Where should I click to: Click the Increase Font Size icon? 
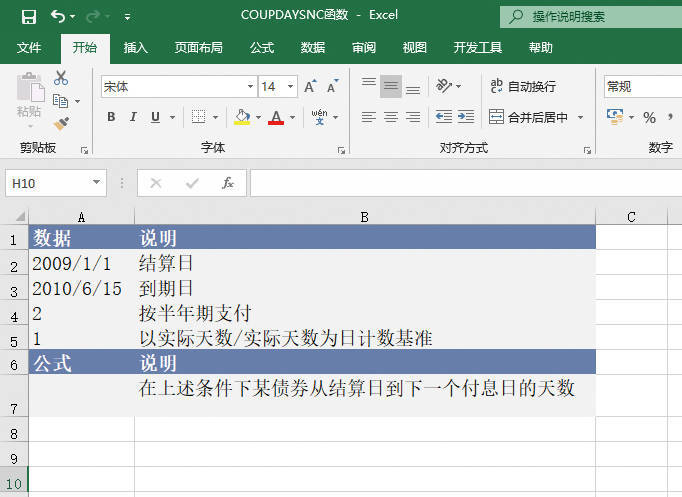pyautogui.click(x=310, y=87)
